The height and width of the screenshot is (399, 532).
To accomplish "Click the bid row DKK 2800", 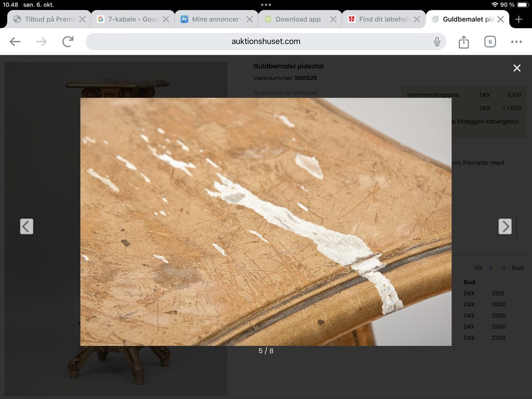I will point(484,327).
